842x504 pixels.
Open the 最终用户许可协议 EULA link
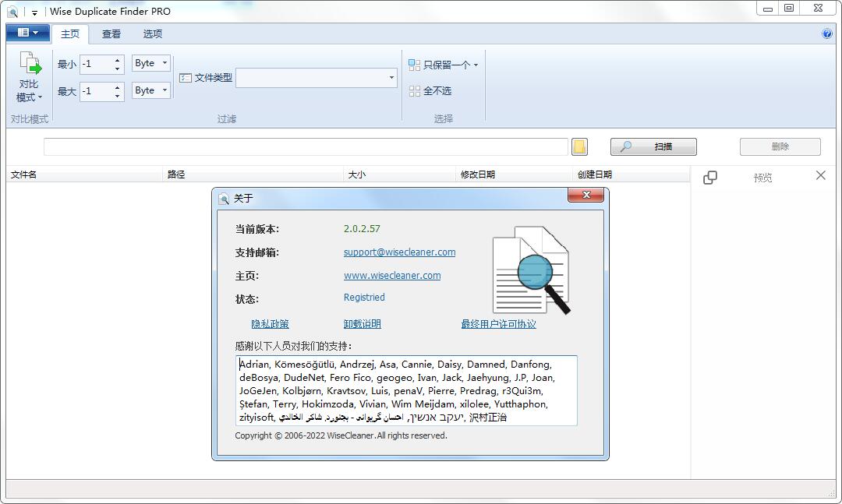tap(498, 323)
